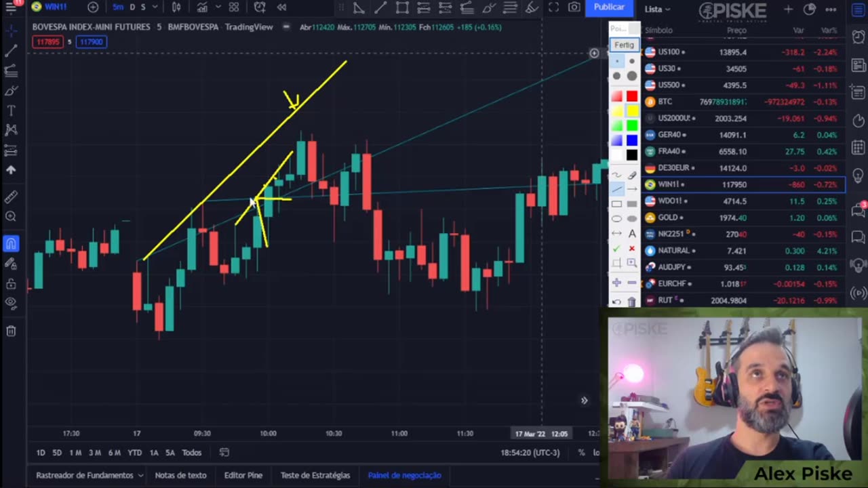
Task: Select the rectangle tool in the top favorites bar
Action: [402, 7]
